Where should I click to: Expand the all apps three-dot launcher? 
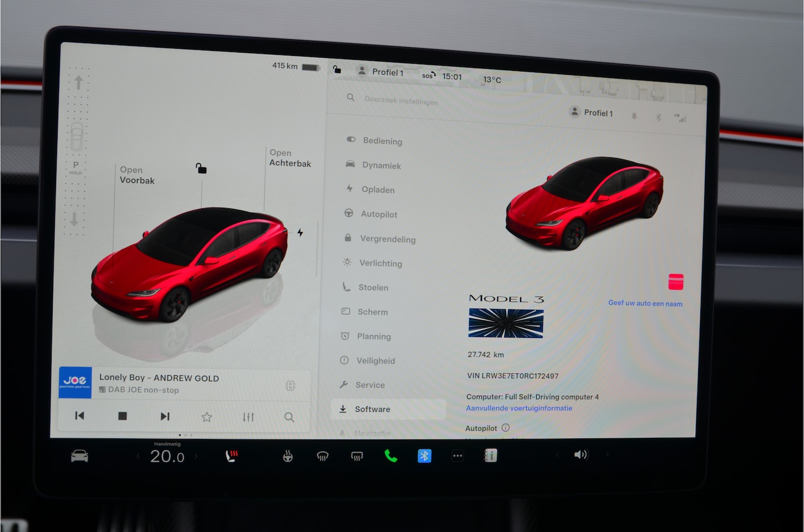(x=457, y=456)
